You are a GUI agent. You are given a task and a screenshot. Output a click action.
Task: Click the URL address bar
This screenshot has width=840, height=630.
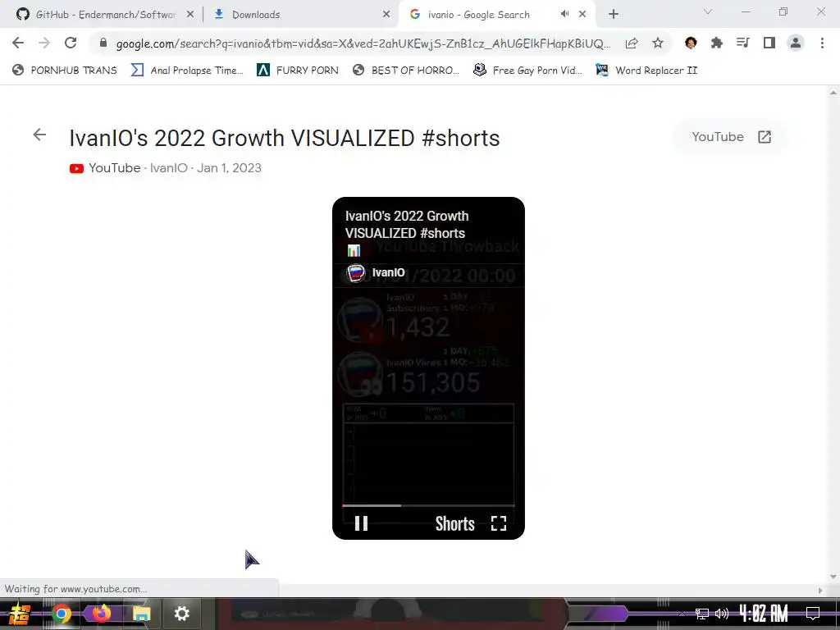362,43
